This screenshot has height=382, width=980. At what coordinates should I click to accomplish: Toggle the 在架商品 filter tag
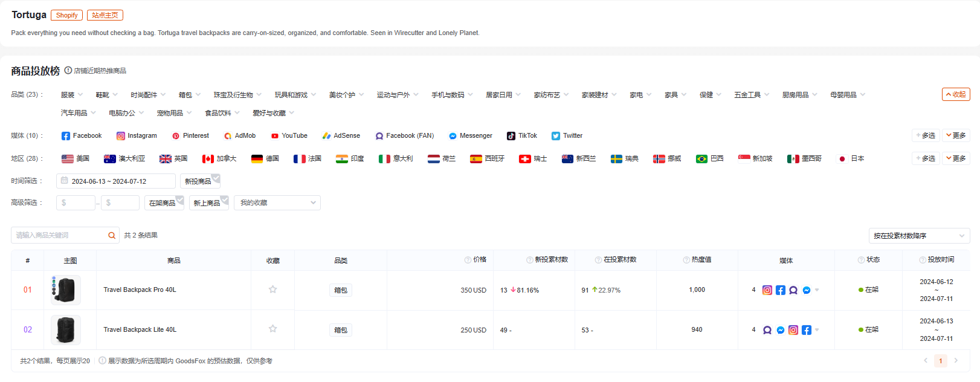click(x=164, y=203)
